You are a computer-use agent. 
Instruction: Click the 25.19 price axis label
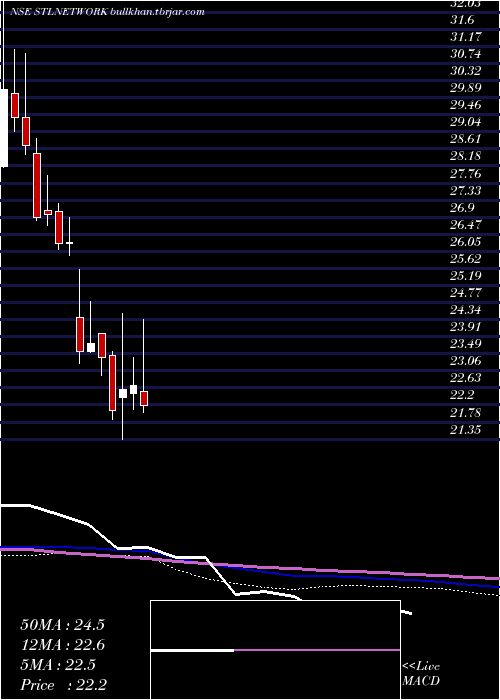tap(466, 275)
